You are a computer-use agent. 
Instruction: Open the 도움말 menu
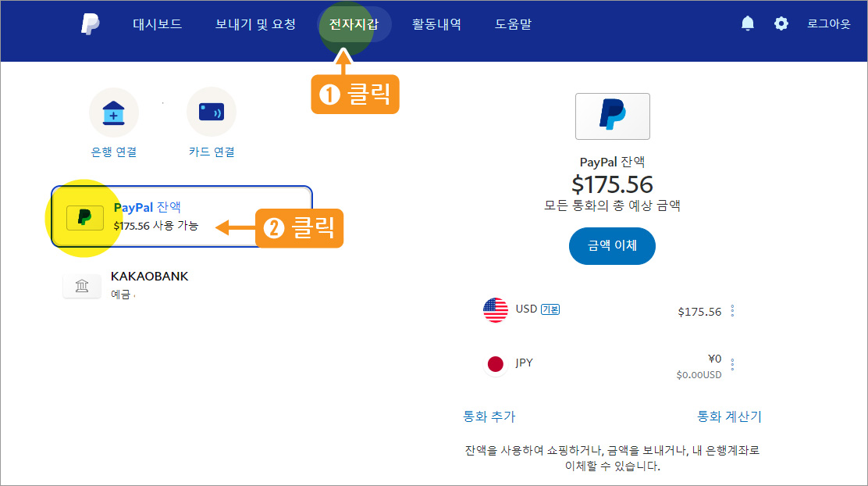point(513,24)
